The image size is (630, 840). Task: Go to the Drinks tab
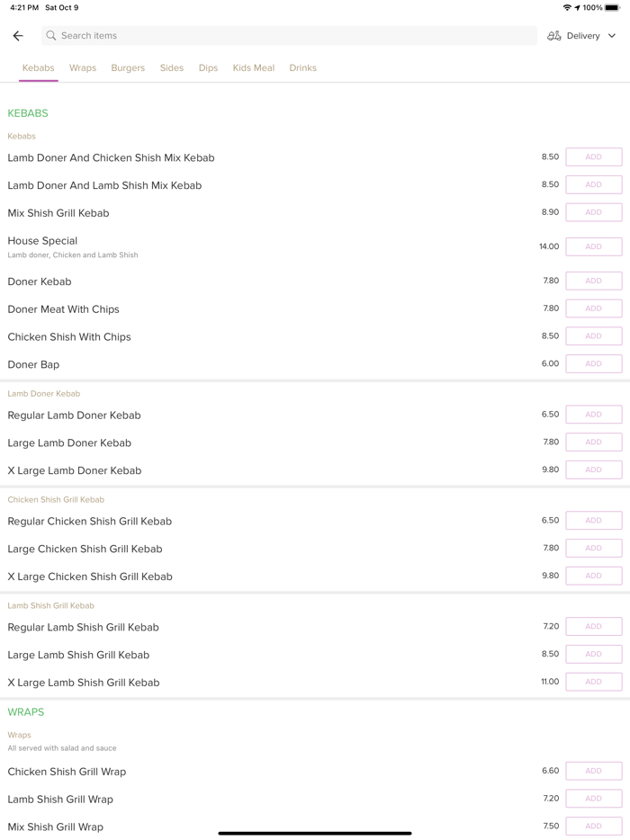(x=302, y=68)
